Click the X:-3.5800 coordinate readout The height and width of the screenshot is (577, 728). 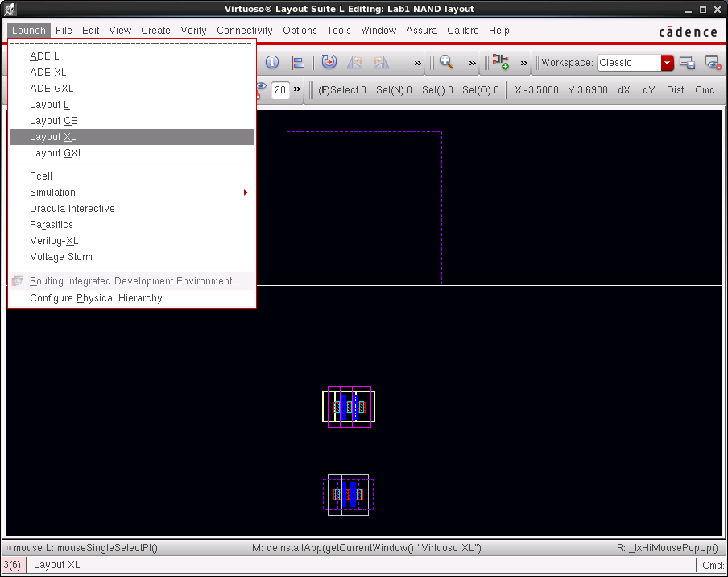click(536, 90)
